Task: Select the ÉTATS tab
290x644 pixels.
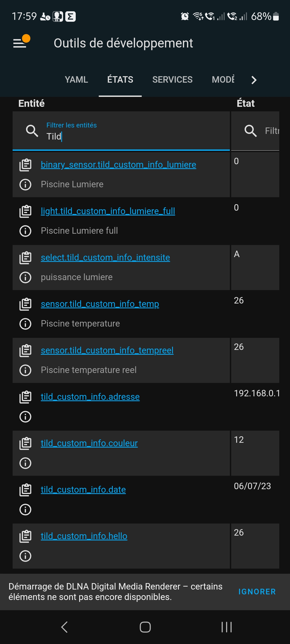Action: coord(120,80)
